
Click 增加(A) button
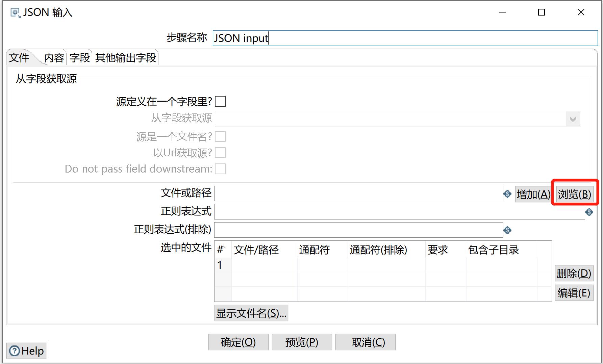tap(533, 194)
